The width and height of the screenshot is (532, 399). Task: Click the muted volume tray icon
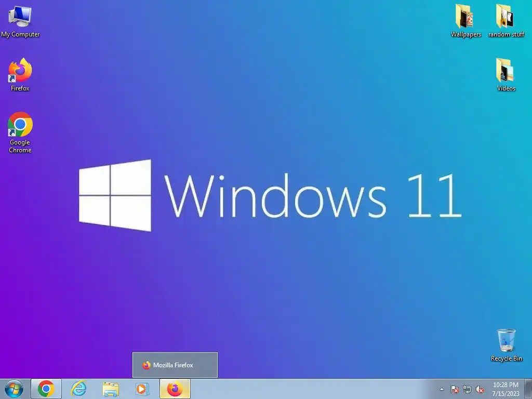pyautogui.click(x=480, y=389)
